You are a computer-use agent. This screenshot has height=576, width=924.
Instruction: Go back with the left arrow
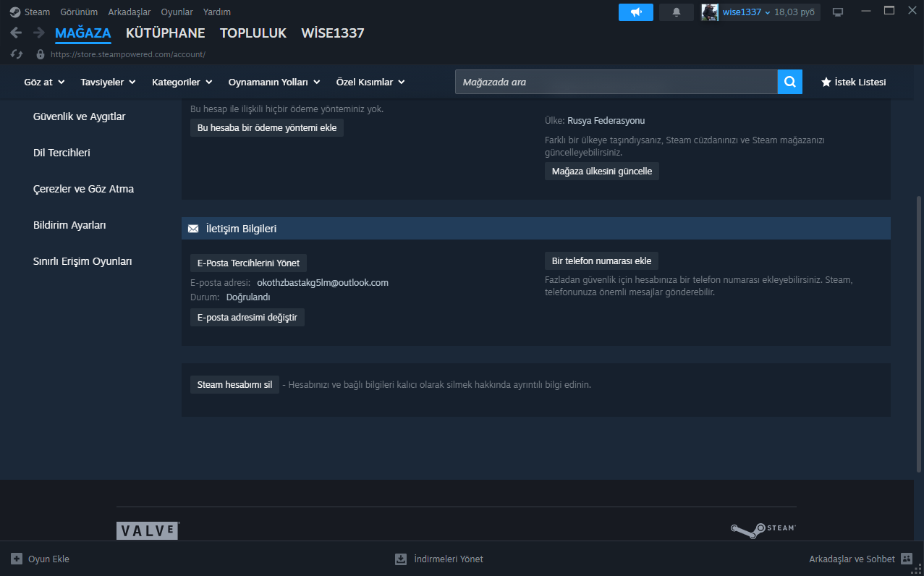click(16, 33)
